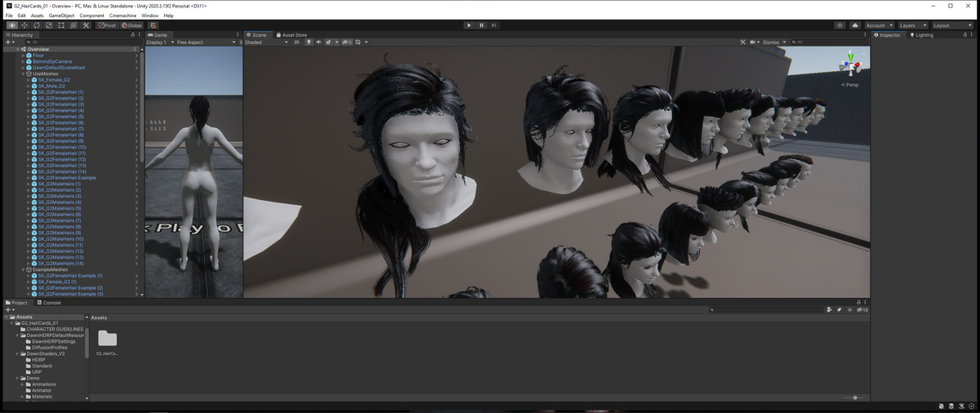The image size is (980, 413).
Task: Toggle scene effects (skybox, fog) icon
Action: point(330,42)
